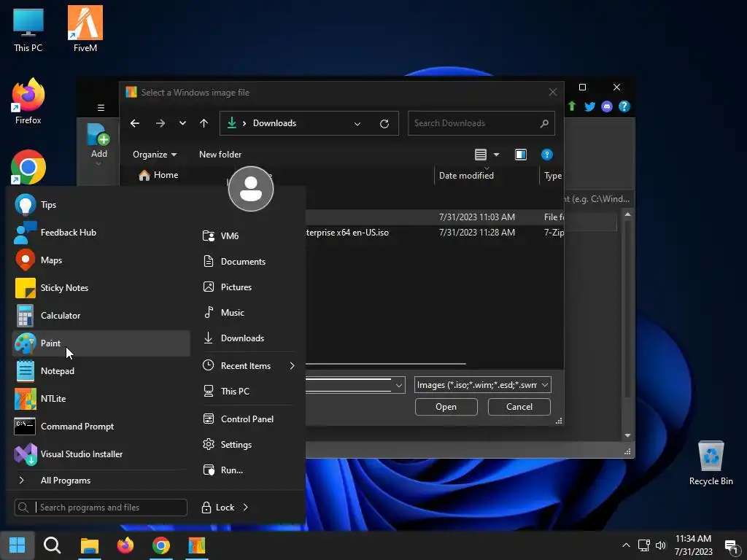747x560 pixels.
Task: Click the Open button
Action: tap(446, 407)
